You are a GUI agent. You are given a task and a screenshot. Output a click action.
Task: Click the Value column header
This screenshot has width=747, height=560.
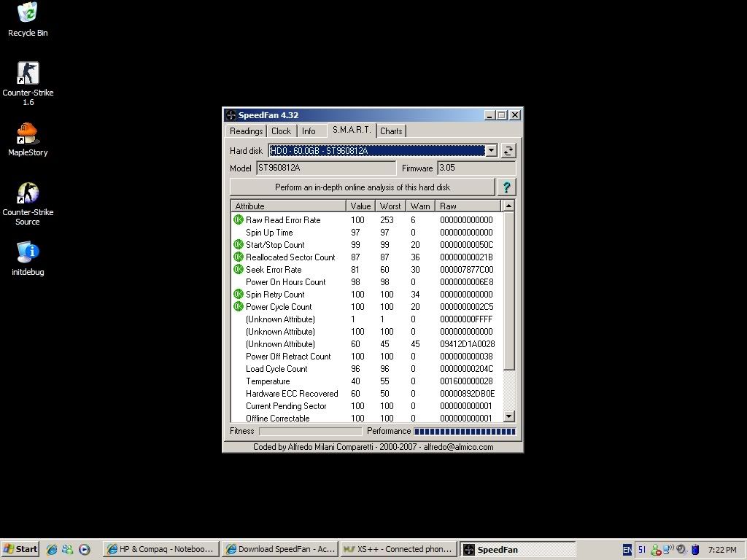tap(360, 206)
